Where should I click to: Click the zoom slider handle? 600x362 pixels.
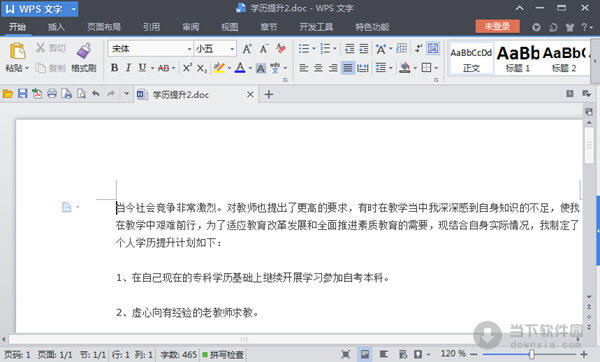click(532, 354)
